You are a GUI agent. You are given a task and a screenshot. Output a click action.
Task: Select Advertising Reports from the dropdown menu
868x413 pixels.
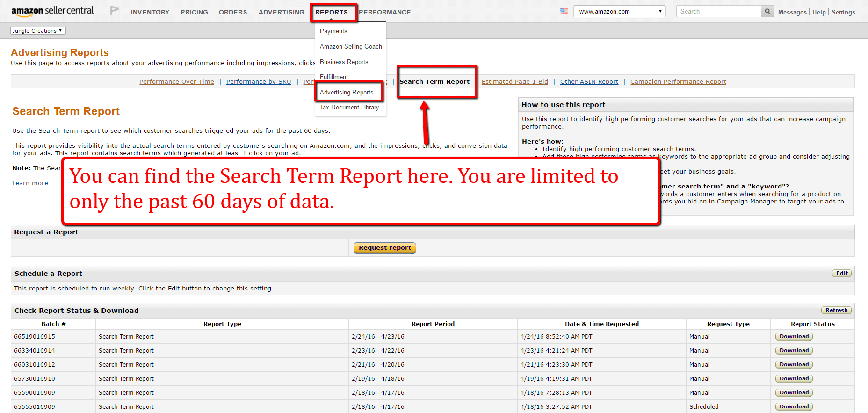(347, 92)
